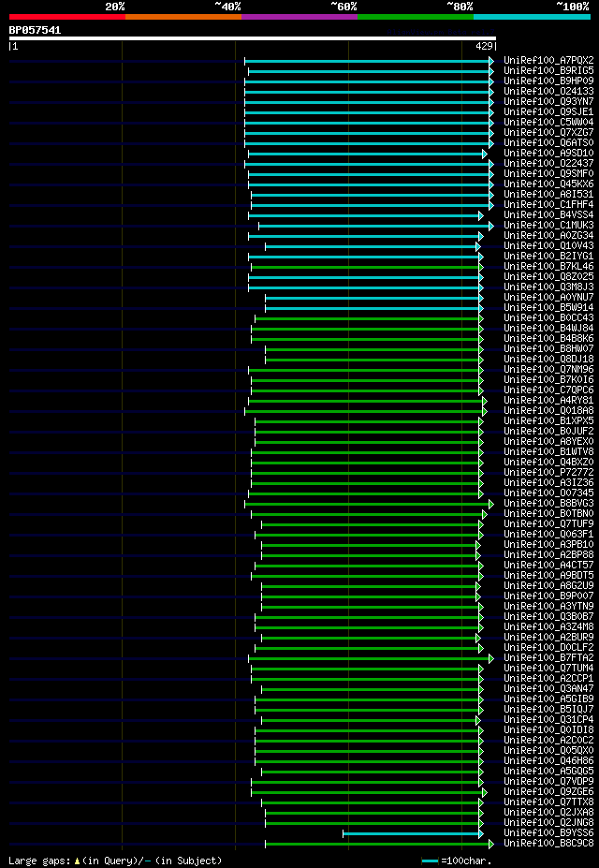Open hit UniRef100_B9HP09
Image resolution: width=599 pixels, height=868 pixels.
(548, 81)
